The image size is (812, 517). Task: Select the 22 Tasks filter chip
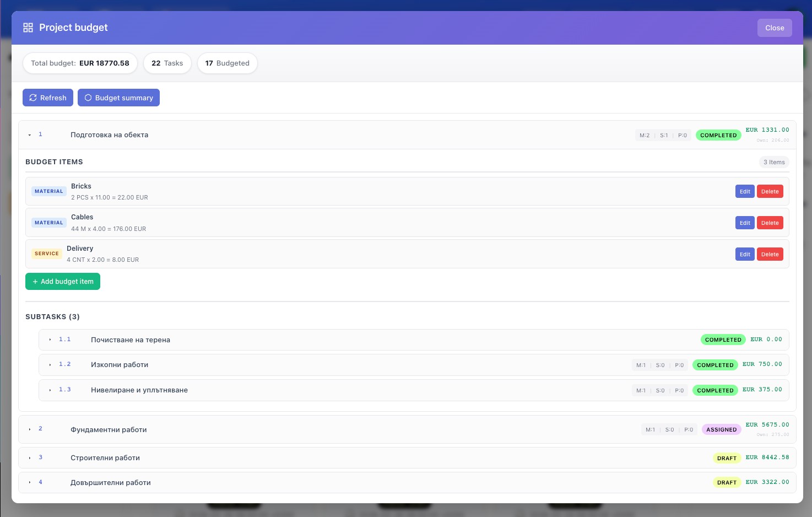[167, 63]
